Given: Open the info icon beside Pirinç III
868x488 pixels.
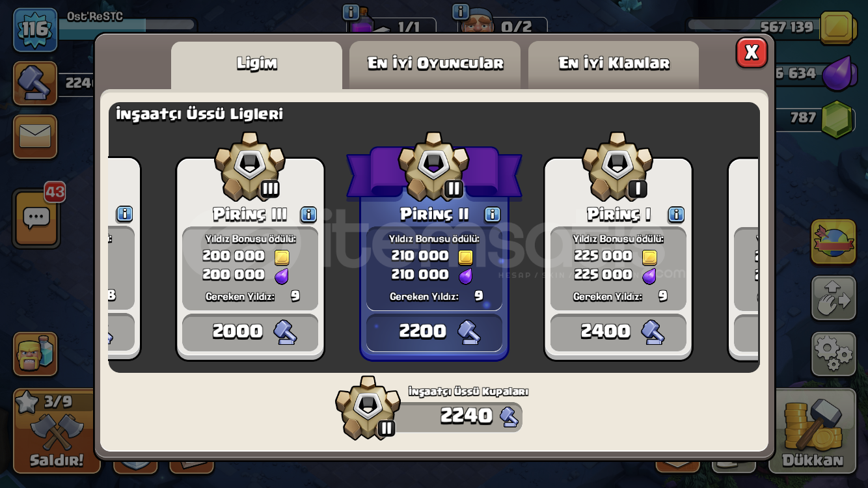Looking at the screenshot, I should click(308, 215).
